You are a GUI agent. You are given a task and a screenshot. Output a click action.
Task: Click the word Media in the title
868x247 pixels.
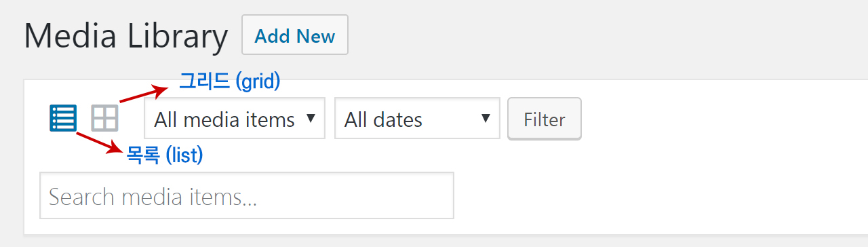pyautogui.click(x=71, y=35)
